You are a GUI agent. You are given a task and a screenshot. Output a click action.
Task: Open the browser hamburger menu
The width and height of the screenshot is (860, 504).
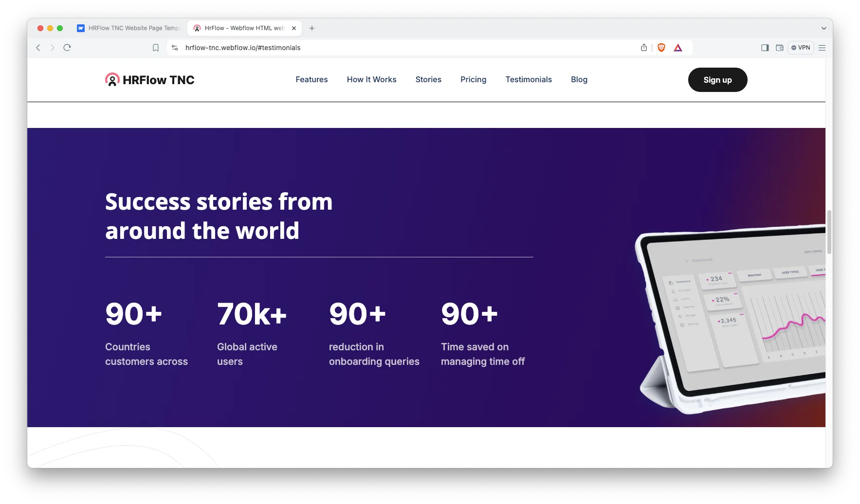click(x=822, y=48)
